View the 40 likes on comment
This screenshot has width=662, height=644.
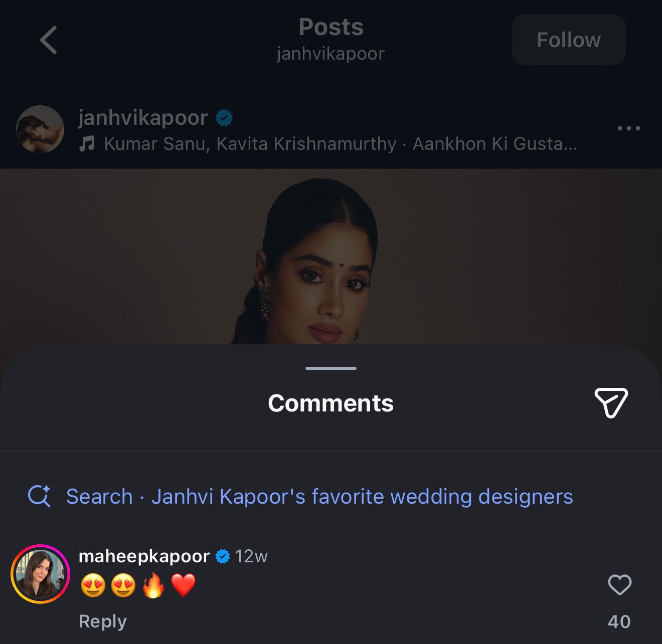pyautogui.click(x=619, y=622)
